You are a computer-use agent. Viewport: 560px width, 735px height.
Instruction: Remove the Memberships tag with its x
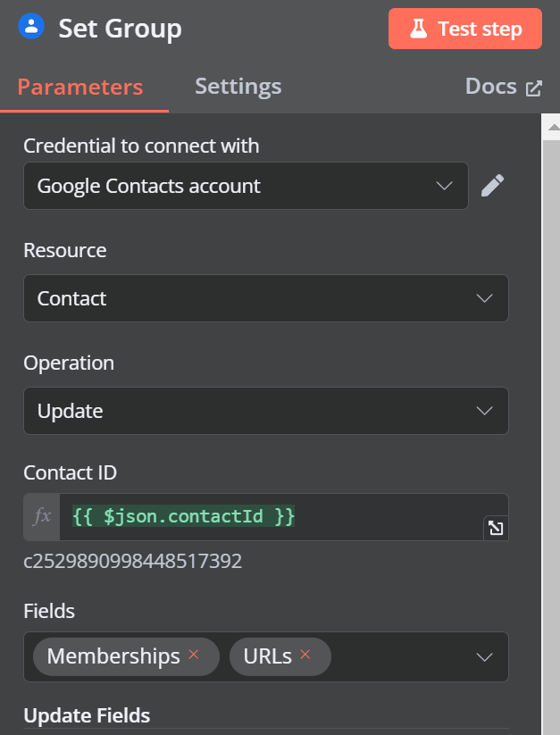click(x=194, y=655)
